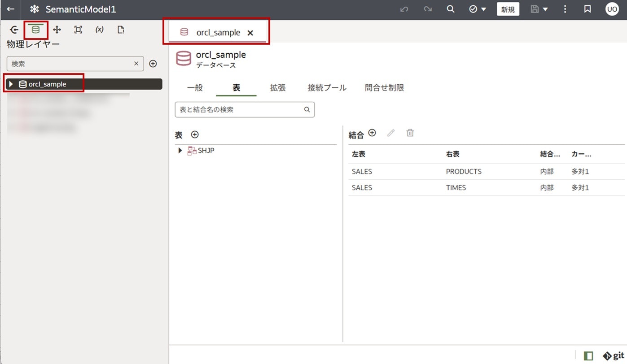
Task: Select the SALES to TIMES join row
Action: pos(487,187)
